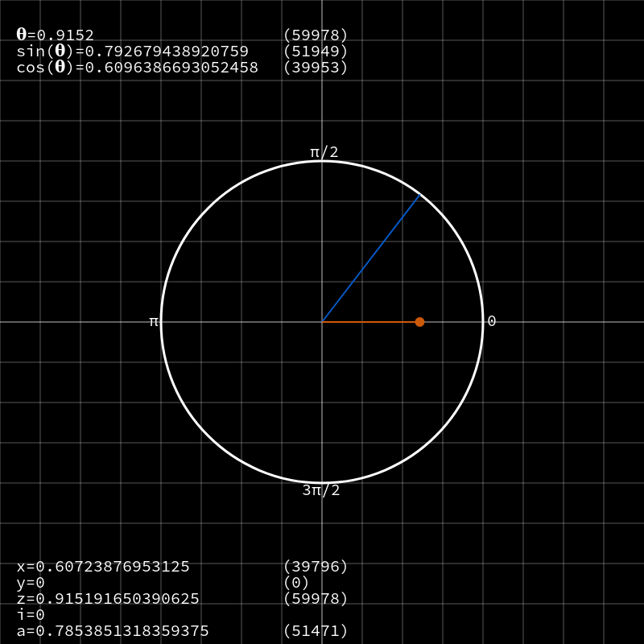Click the sin(θ) value readout

(x=133, y=52)
